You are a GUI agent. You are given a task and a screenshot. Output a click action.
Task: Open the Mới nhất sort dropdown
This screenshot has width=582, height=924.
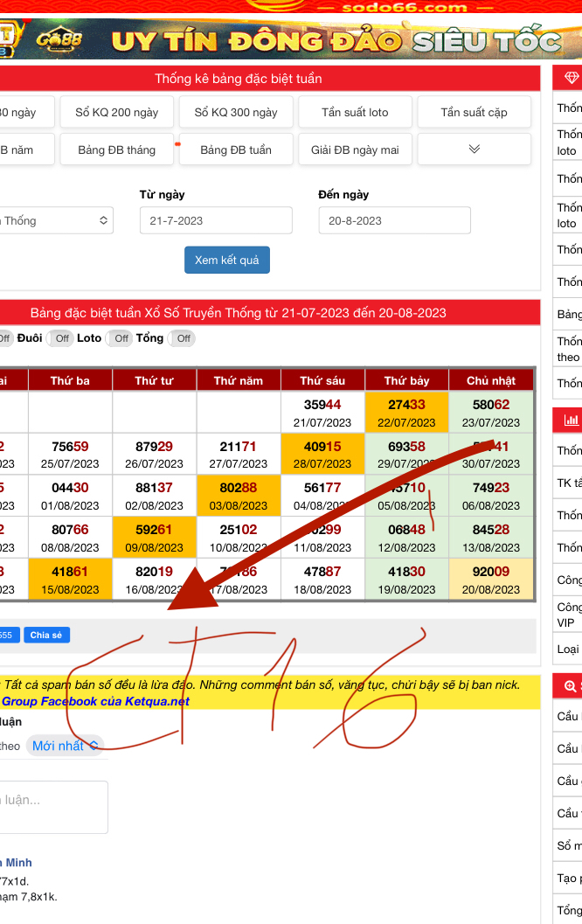click(x=66, y=746)
